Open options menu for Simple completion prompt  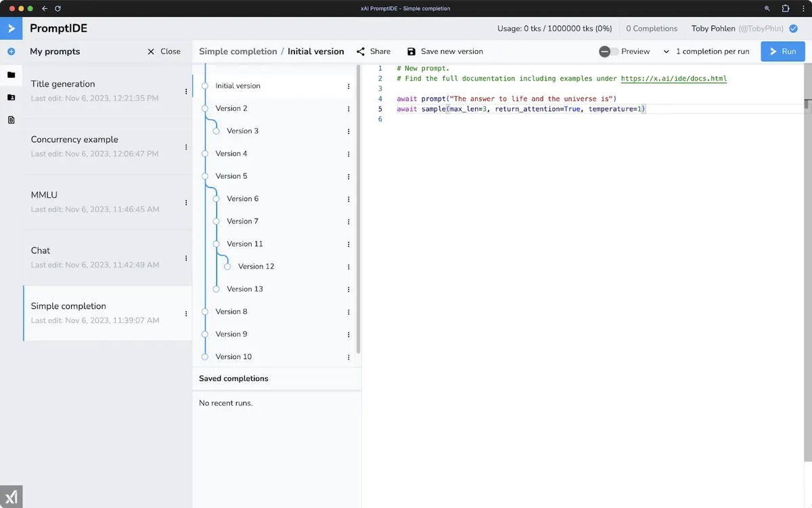tap(186, 314)
